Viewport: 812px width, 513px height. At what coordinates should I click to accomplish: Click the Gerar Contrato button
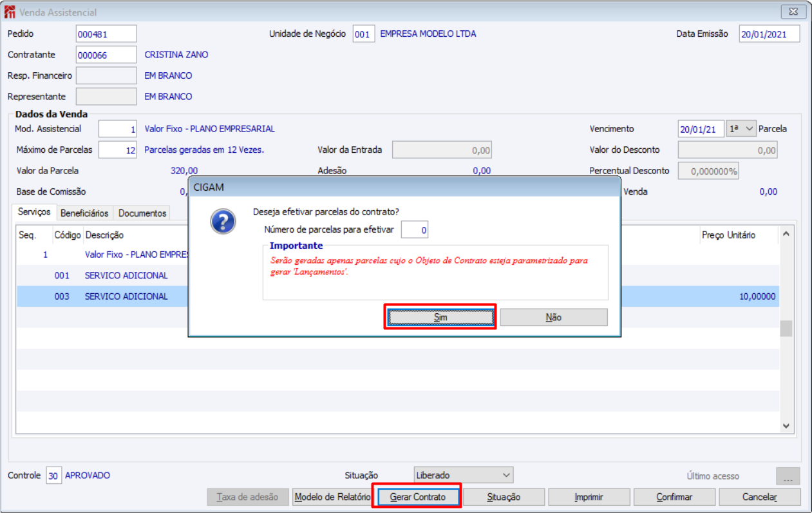coord(417,497)
